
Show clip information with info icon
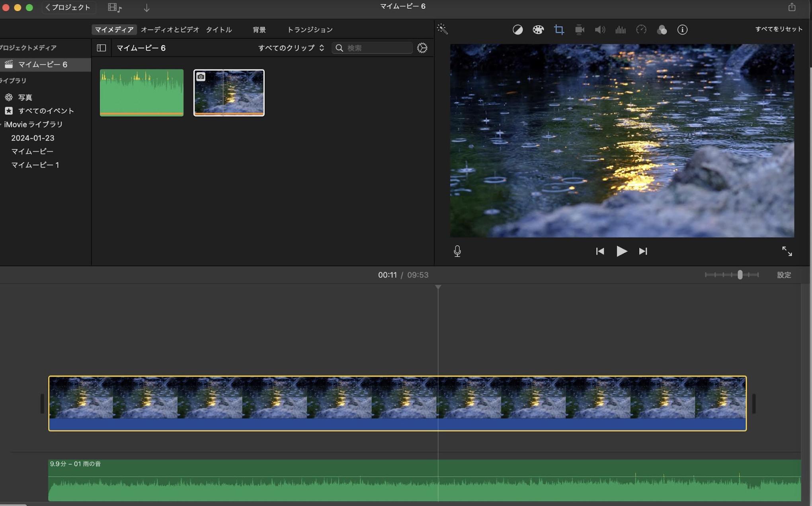(682, 30)
